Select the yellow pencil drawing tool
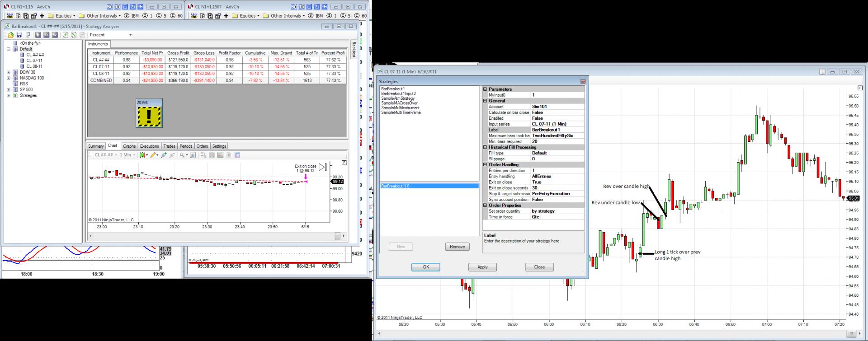The image size is (868, 341). click(x=154, y=155)
